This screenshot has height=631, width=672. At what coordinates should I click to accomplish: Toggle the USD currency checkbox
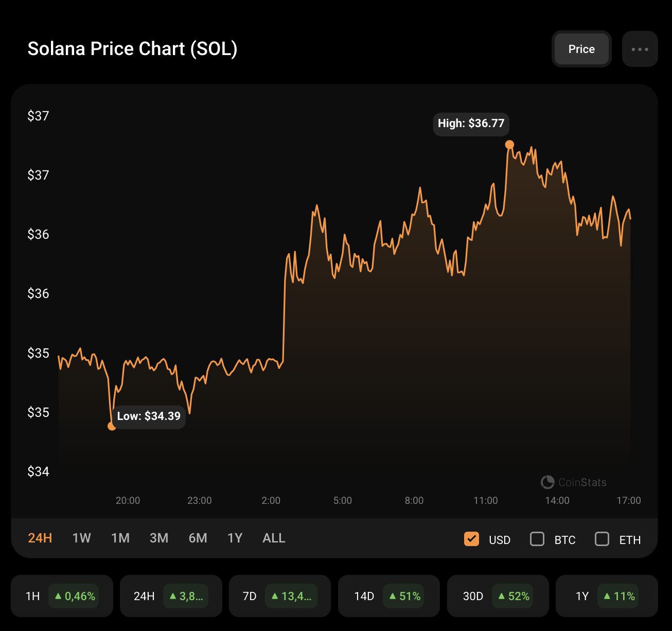coord(471,539)
